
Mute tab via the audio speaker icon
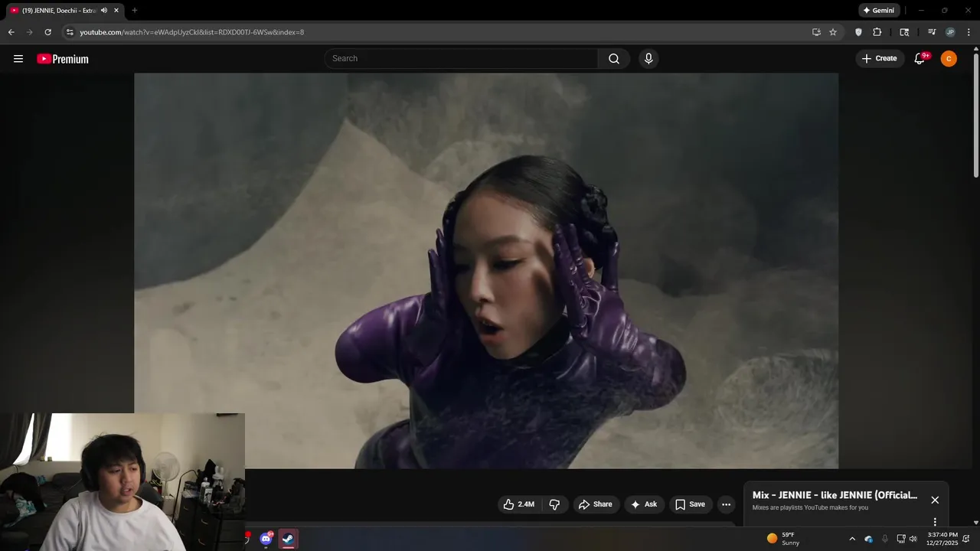[104, 11]
